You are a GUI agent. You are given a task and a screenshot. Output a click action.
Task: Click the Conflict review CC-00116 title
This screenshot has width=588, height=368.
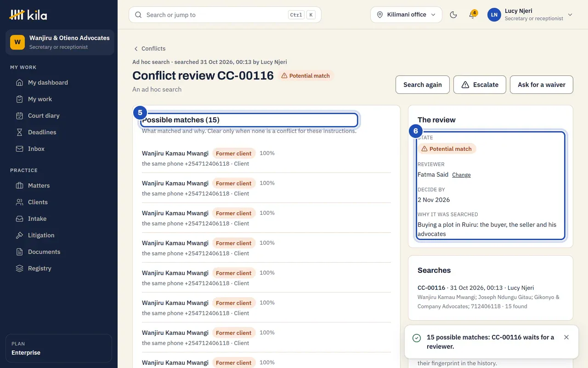[203, 75]
